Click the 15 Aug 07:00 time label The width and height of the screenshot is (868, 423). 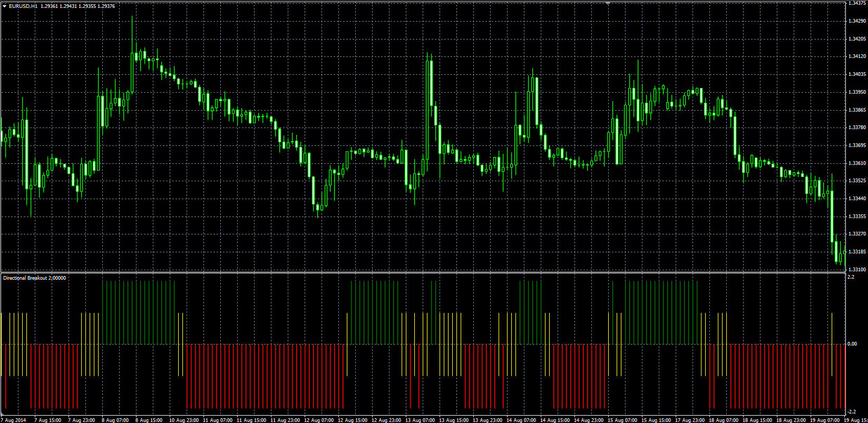click(x=622, y=420)
